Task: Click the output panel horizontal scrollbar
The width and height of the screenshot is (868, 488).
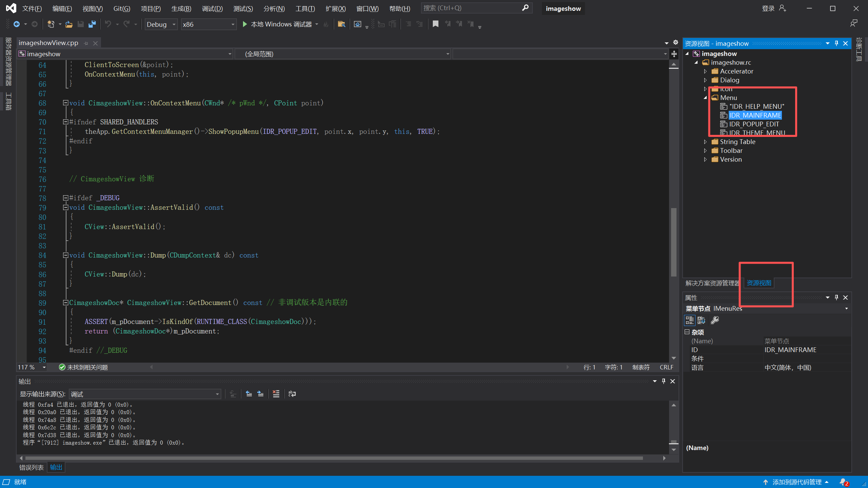Action: (334, 458)
